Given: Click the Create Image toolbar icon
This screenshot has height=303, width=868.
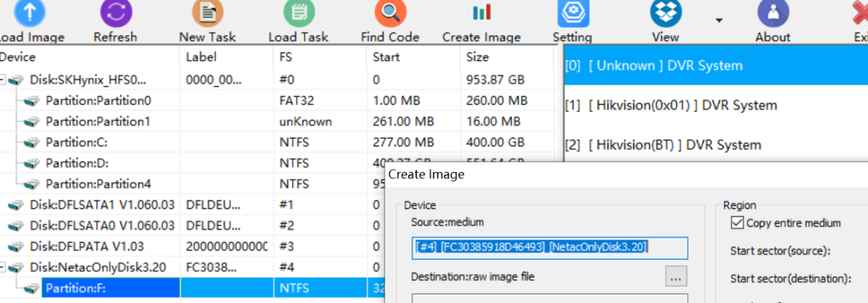Looking at the screenshot, I should point(481,13).
